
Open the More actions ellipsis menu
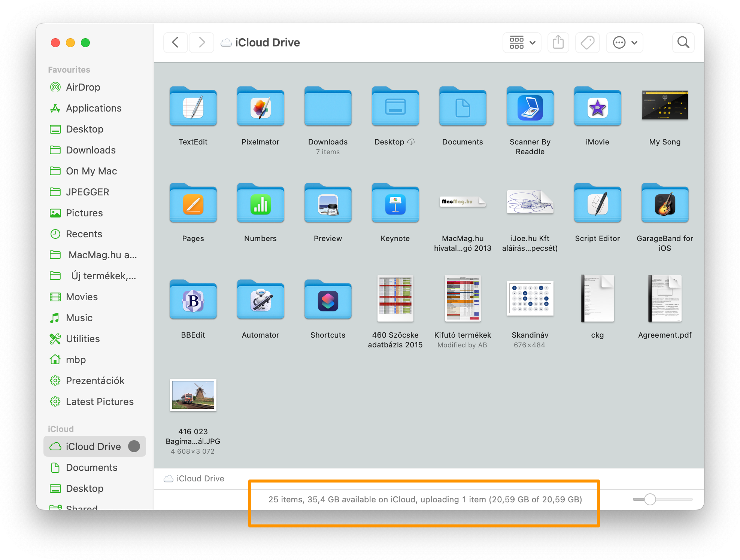tap(625, 42)
